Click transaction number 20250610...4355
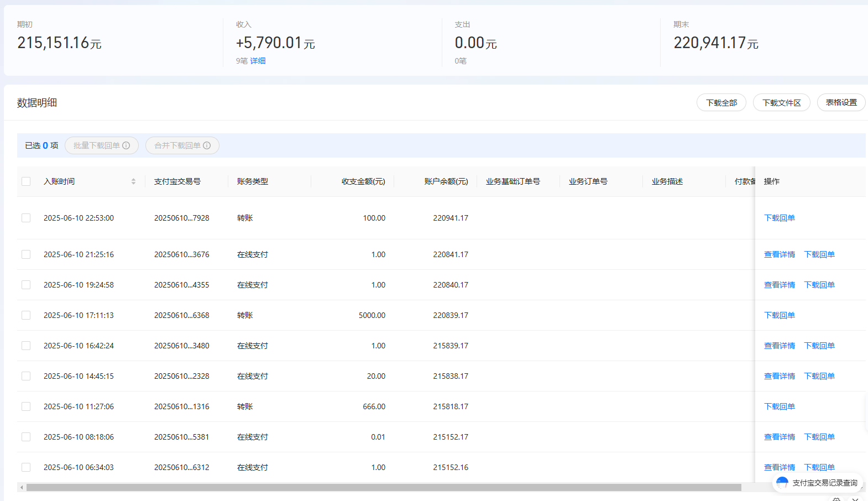 point(182,285)
